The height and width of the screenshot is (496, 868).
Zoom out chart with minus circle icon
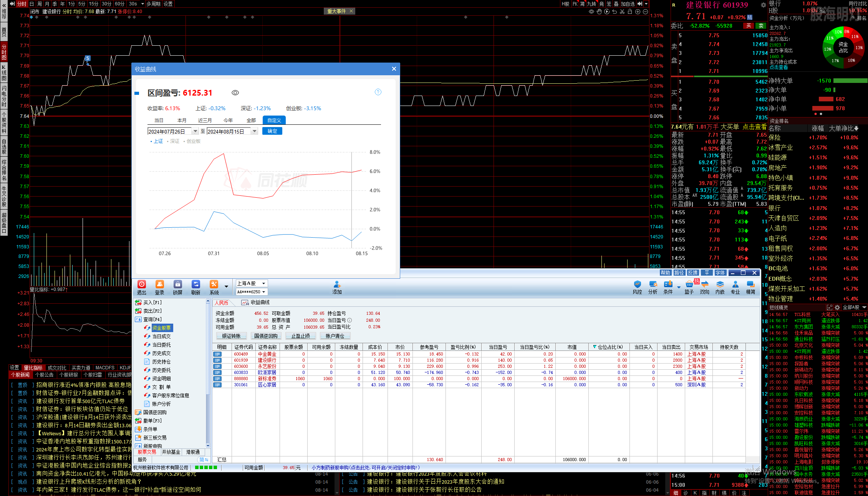(x=645, y=12)
